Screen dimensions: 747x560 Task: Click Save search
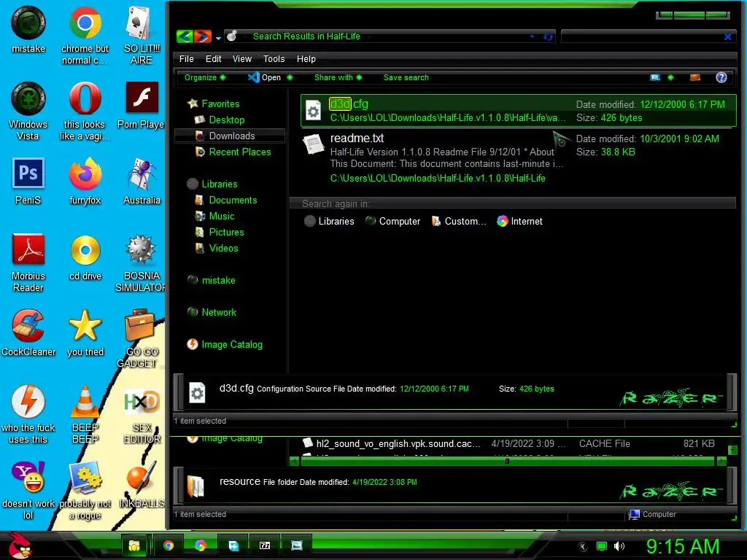[x=406, y=77]
